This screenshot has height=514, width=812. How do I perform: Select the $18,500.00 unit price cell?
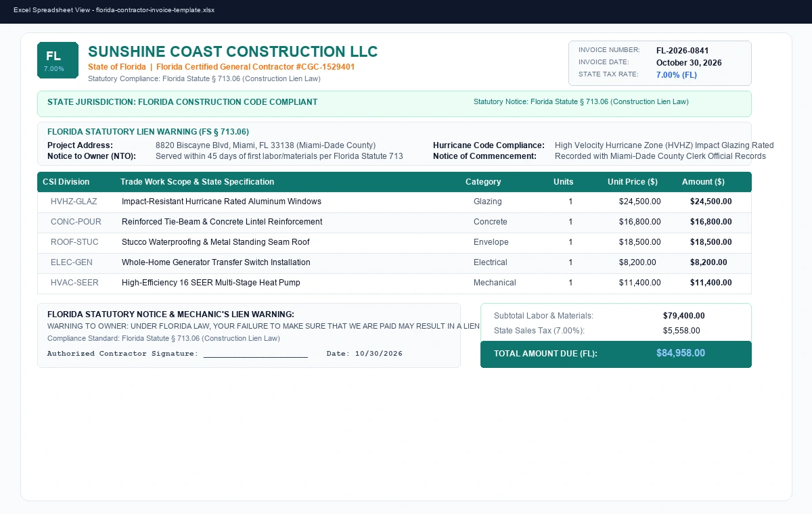[x=640, y=242]
